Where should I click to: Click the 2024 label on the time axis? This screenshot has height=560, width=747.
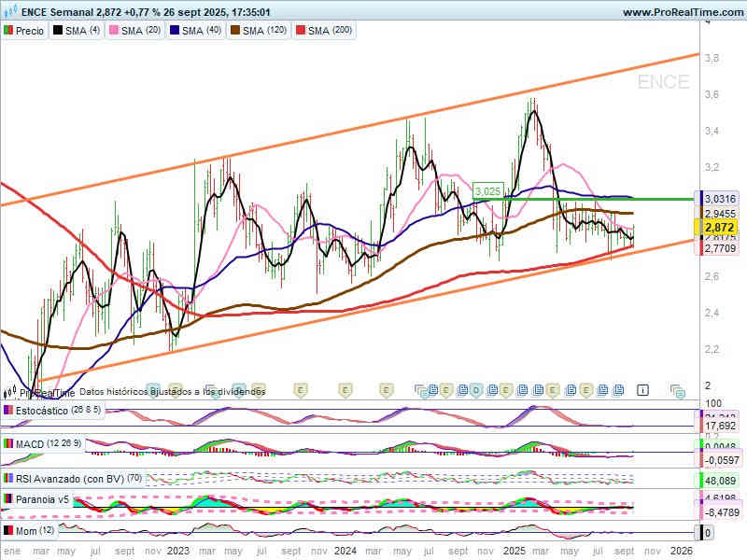345,551
